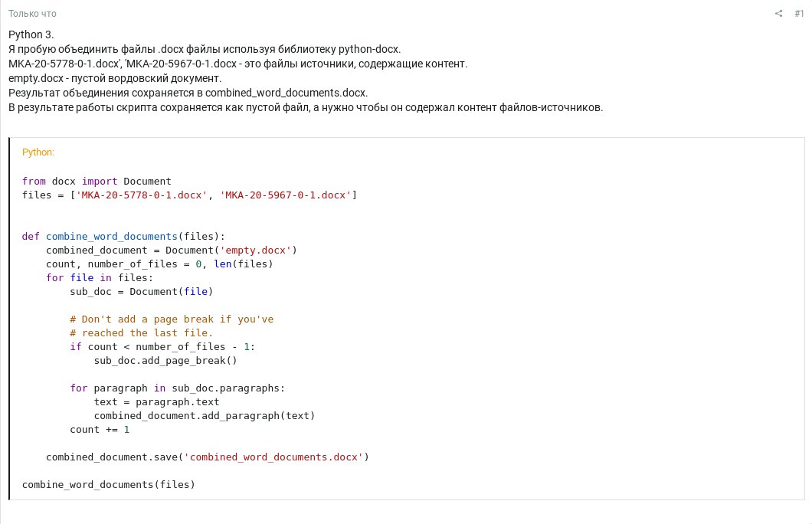Screen dimensions: 812x524
Task: Click the comment "# Don't add a page break"
Action: point(172,319)
